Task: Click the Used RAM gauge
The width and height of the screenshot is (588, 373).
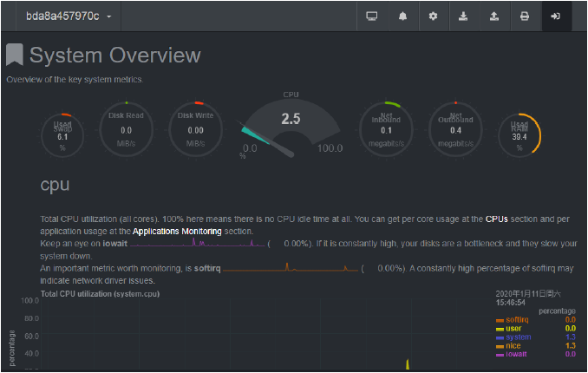Action: click(x=519, y=135)
